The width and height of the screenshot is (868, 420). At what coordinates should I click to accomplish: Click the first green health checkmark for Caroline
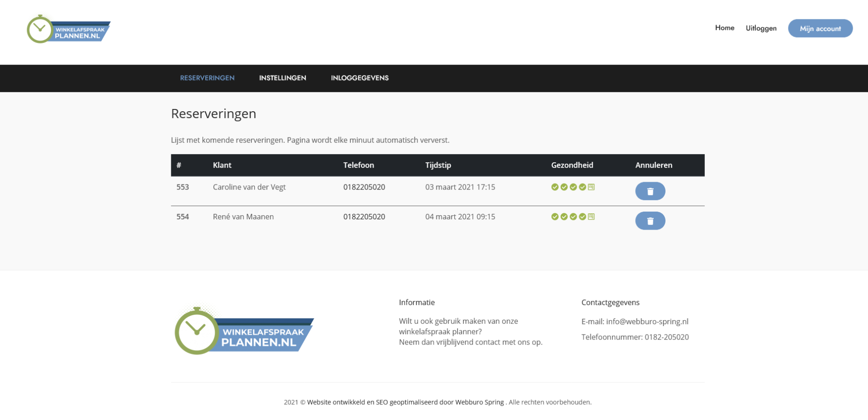[555, 187]
